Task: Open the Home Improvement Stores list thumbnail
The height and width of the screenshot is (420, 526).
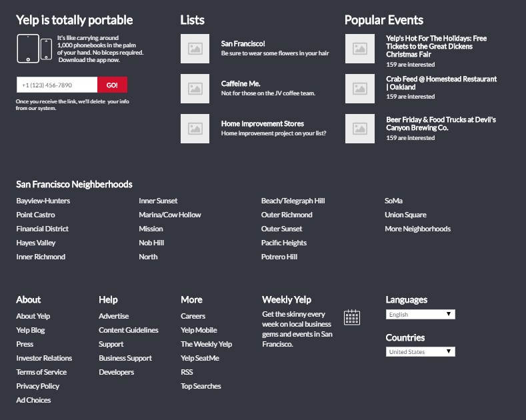Action: pos(195,129)
